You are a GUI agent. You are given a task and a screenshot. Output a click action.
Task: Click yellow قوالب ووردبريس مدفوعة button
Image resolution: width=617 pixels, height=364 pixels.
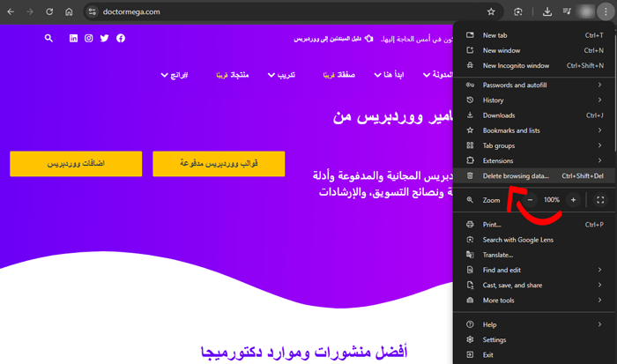click(x=219, y=164)
